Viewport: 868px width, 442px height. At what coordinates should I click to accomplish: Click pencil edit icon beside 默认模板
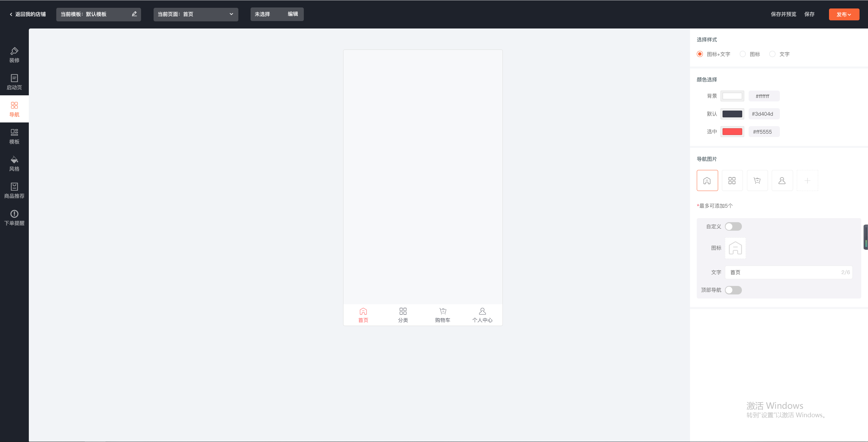tap(134, 14)
